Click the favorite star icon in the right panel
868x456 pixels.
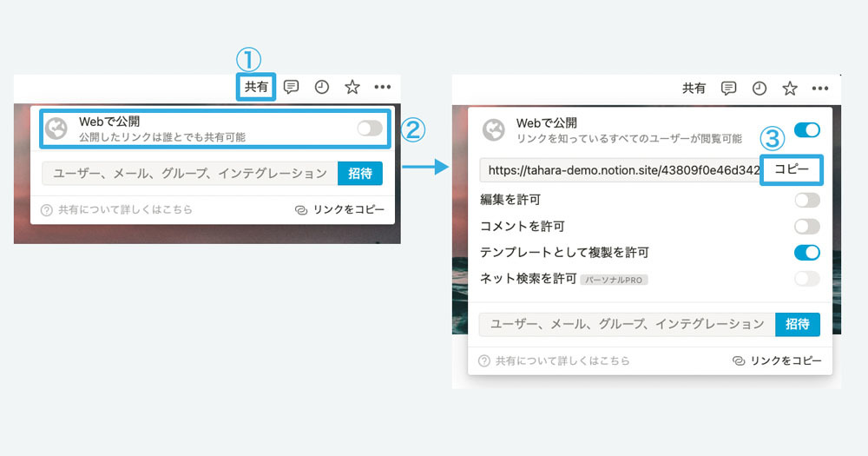click(x=789, y=88)
